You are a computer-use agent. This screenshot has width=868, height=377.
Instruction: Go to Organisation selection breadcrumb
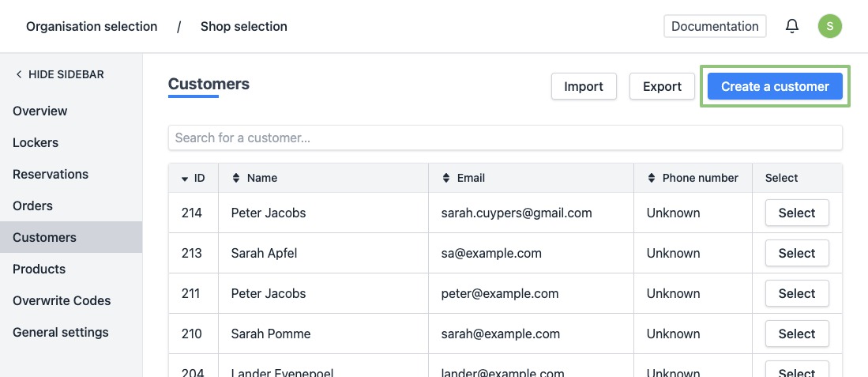pyautogui.click(x=92, y=26)
